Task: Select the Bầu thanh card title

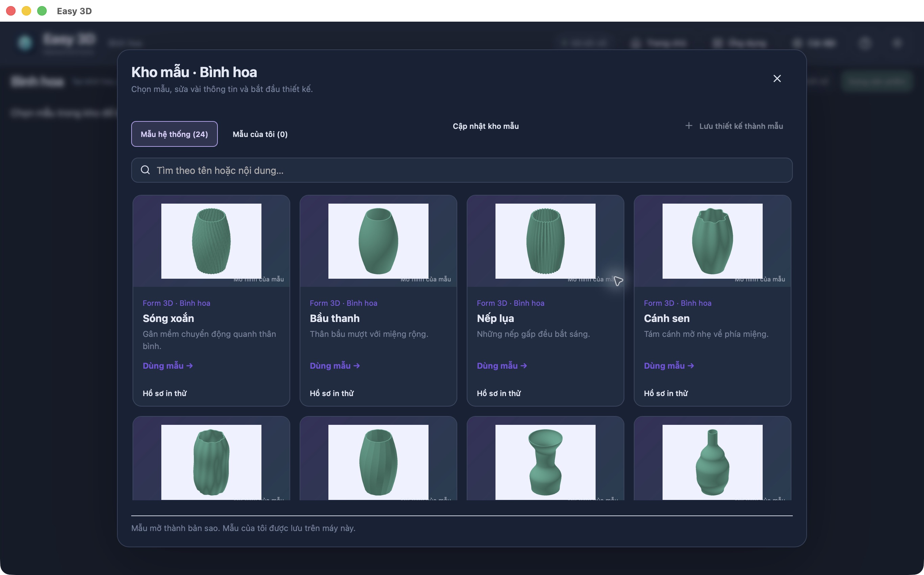Action: (x=334, y=318)
